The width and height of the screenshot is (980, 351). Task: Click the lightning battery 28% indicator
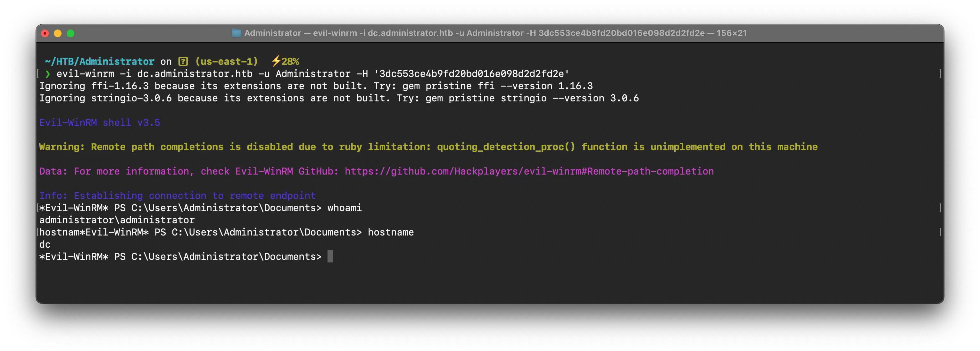(285, 61)
